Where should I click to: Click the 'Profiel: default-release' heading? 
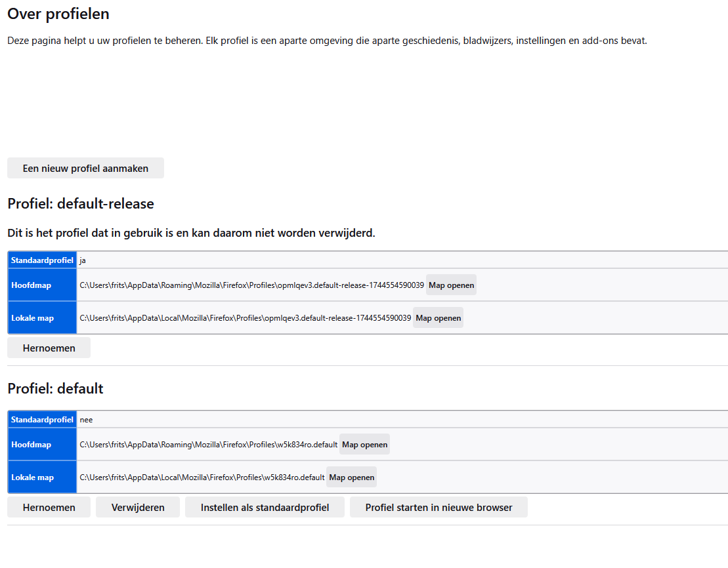pos(81,204)
